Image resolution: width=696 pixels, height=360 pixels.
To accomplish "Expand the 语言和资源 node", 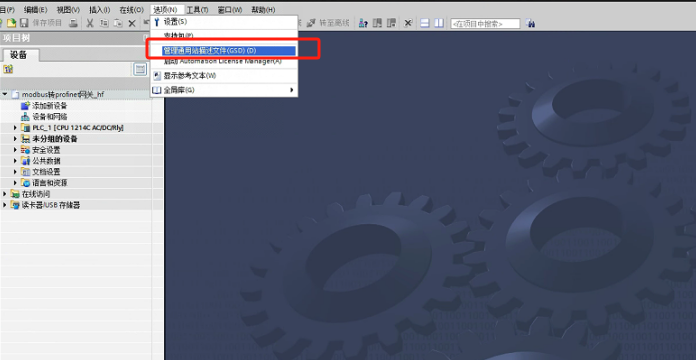I will (x=15, y=183).
